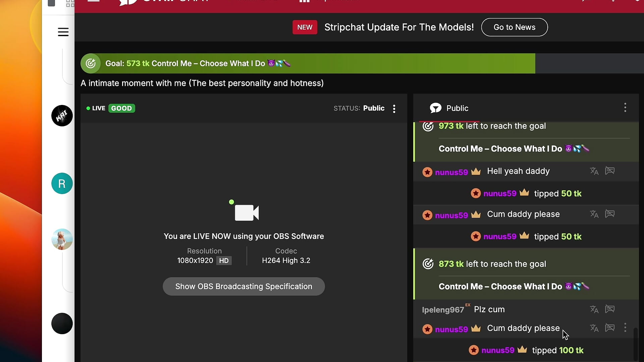Click the Public chat bubble icon
This screenshot has width=644, height=362.
click(435, 108)
